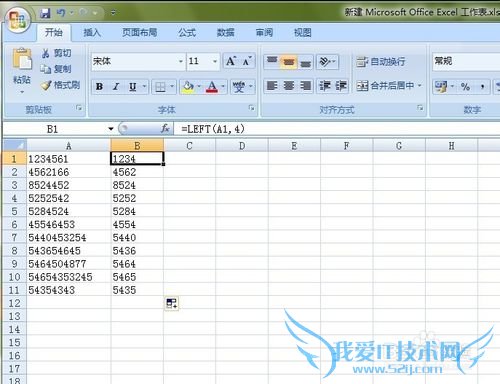Expand the font name dropdown (宋体)
This screenshot has height=384, width=500.
[180, 61]
